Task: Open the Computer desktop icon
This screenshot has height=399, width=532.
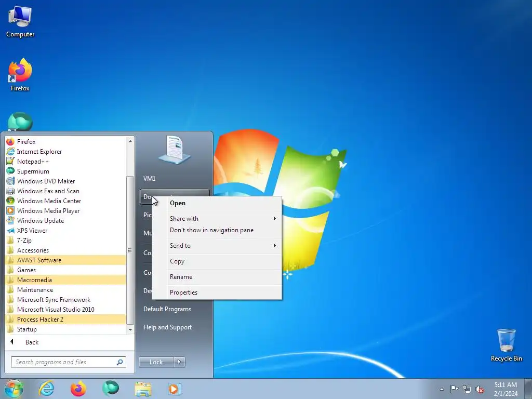Action: [20, 21]
